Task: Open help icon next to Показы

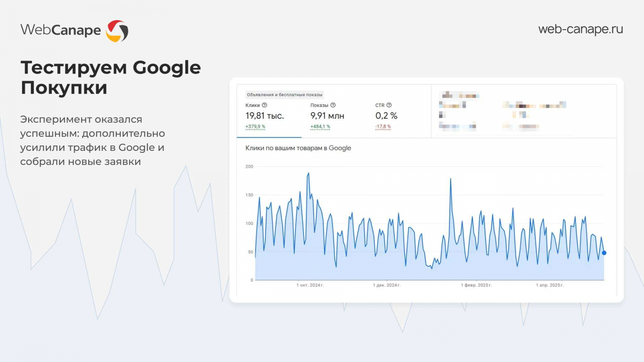Action: 333,105
